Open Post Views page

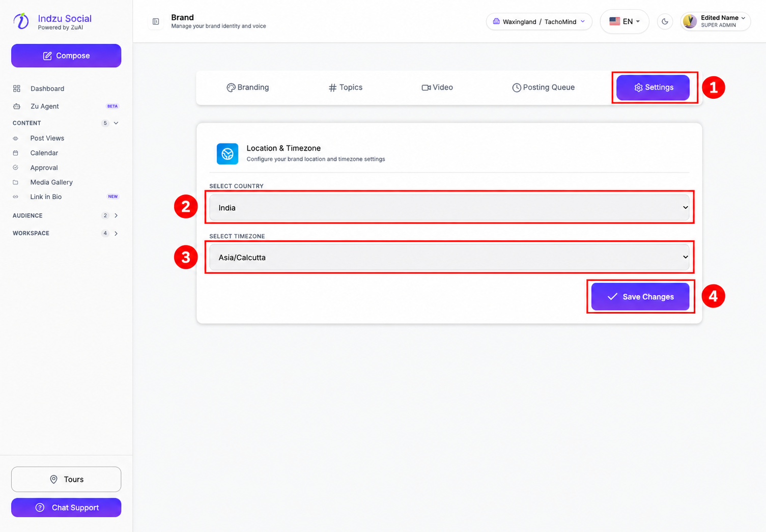click(x=47, y=138)
